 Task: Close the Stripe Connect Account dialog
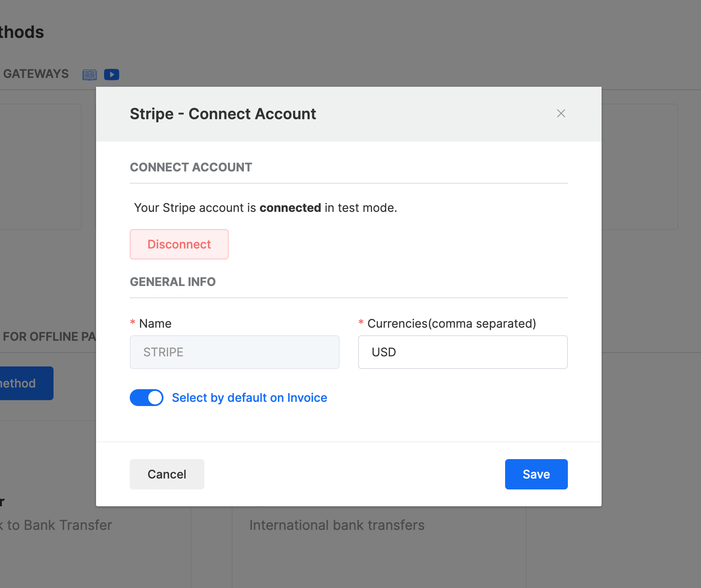pyautogui.click(x=561, y=113)
